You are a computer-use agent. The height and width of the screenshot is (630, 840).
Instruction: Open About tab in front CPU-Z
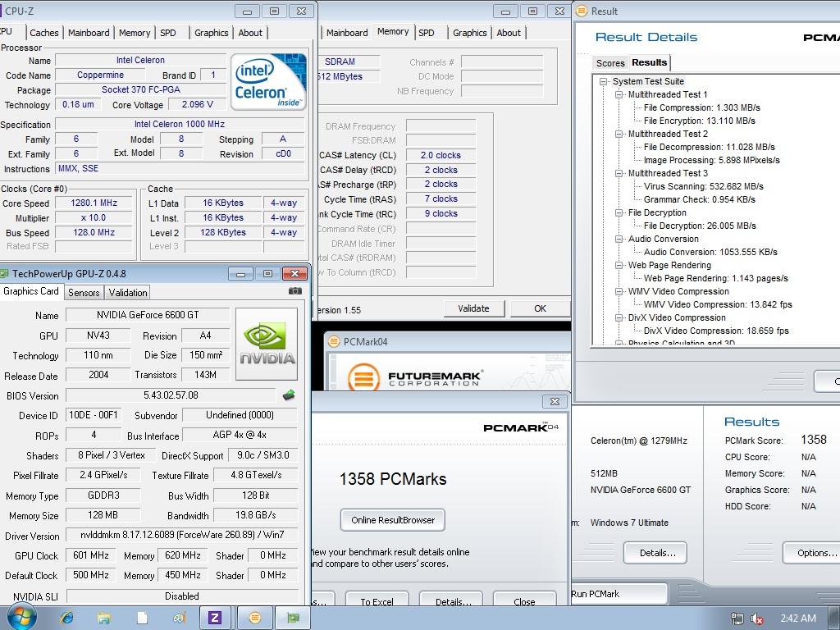(250, 33)
